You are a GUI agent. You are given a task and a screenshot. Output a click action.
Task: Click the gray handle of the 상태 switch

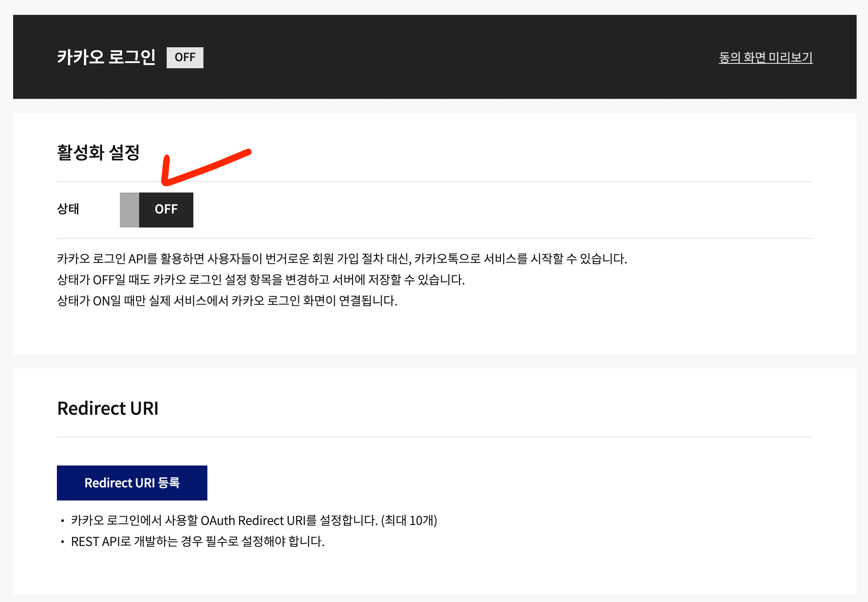[x=129, y=210]
